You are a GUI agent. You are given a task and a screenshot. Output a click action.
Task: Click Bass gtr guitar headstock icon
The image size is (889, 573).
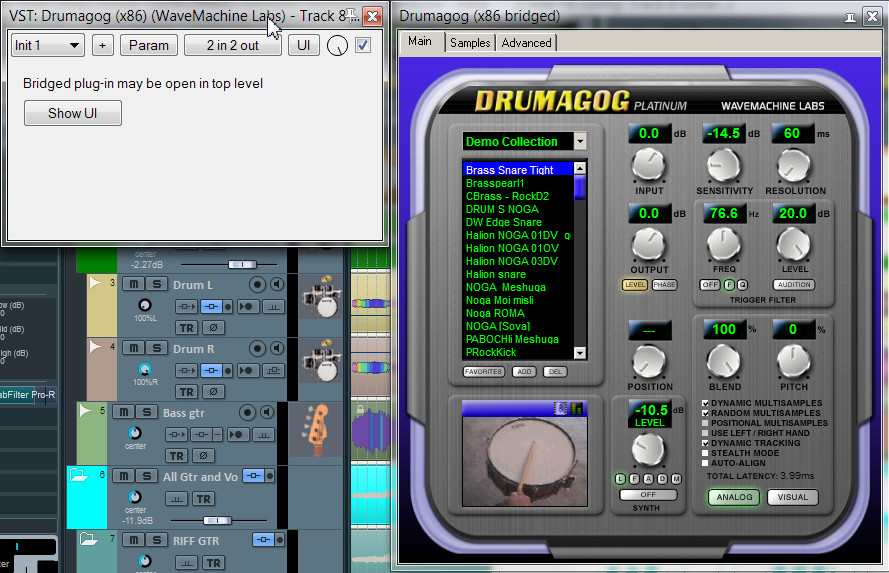(x=316, y=430)
